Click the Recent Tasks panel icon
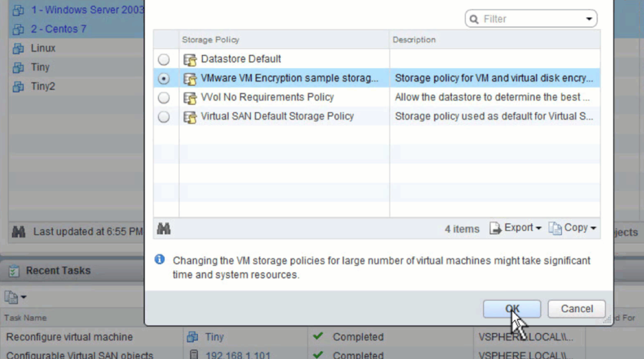This screenshot has height=359, width=644. pos(14,271)
